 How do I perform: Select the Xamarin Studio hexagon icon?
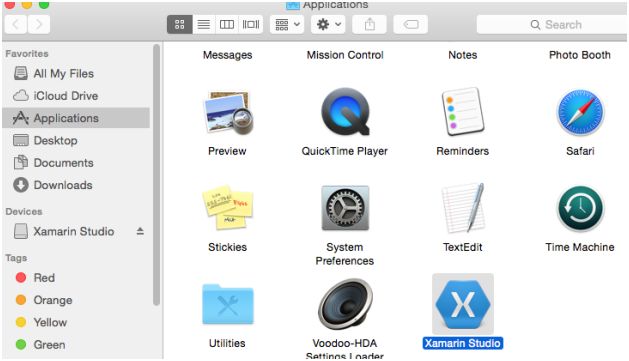[463, 304]
